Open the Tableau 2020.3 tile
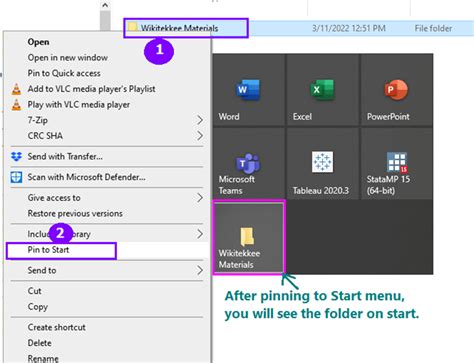 (x=322, y=164)
